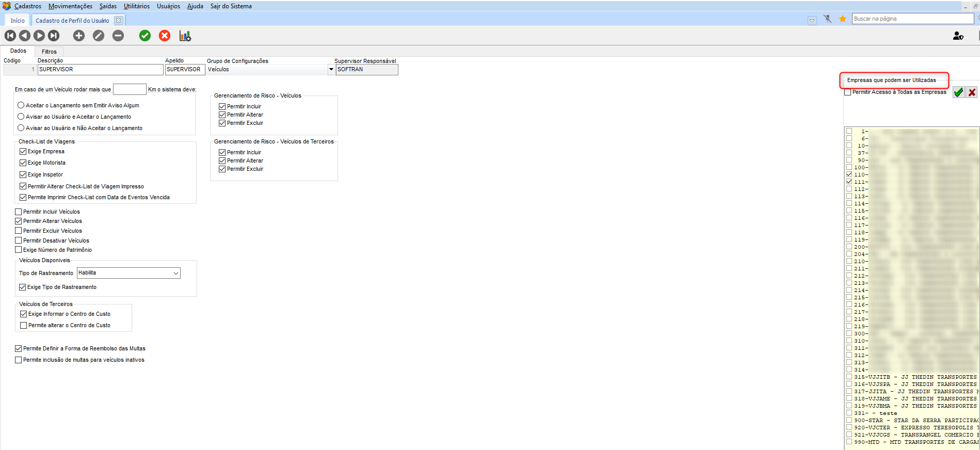Viewport: 980px width, 450px height.
Task: Click the favorites star icon
Action: pos(843,19)
